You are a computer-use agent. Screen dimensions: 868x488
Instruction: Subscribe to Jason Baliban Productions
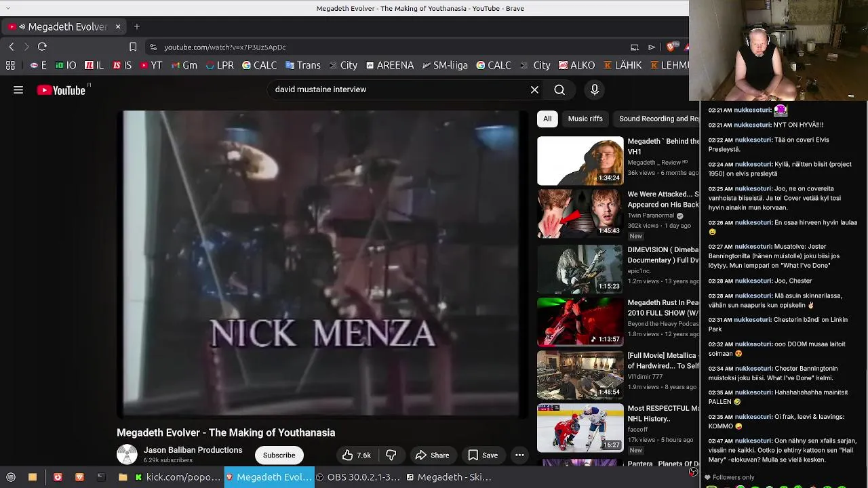click(x=279, y=455)
